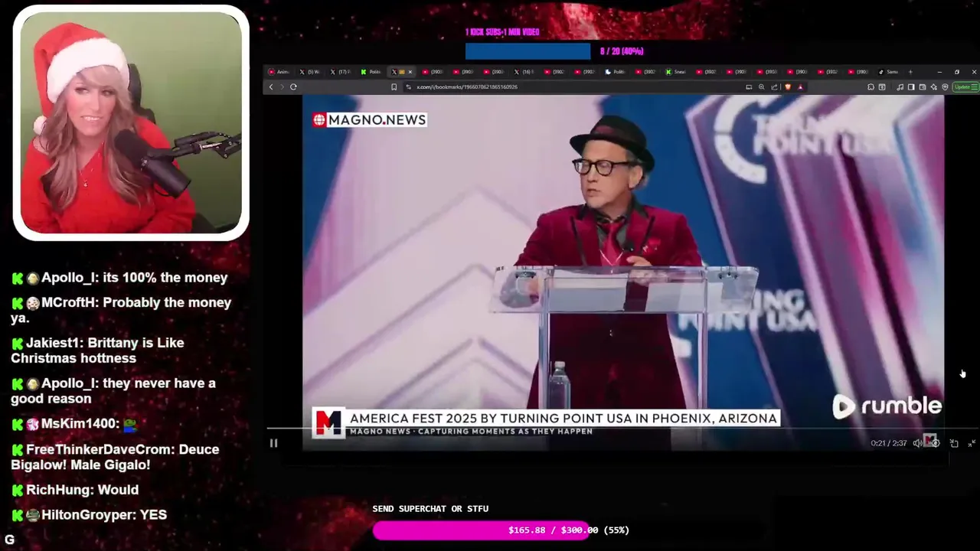The height and width of the screenshot is (551, 980).
Task: Click the screen cast icon in the address bar
Action: point(749,87)
